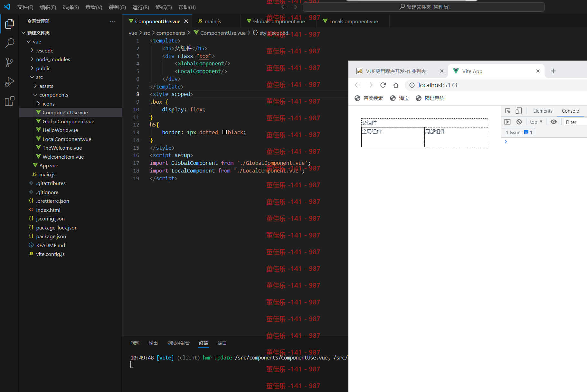Switch to 输出 panel tab

(x=153, y=343)
